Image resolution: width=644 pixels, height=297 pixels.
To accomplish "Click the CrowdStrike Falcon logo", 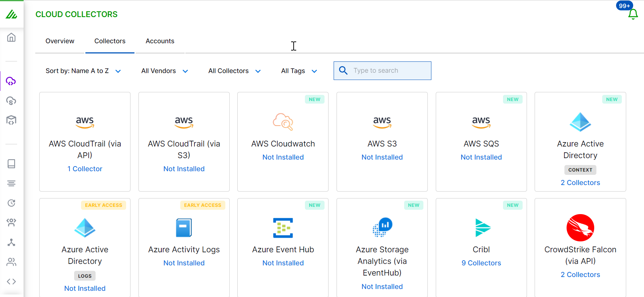I will click(x=580, y=228).
